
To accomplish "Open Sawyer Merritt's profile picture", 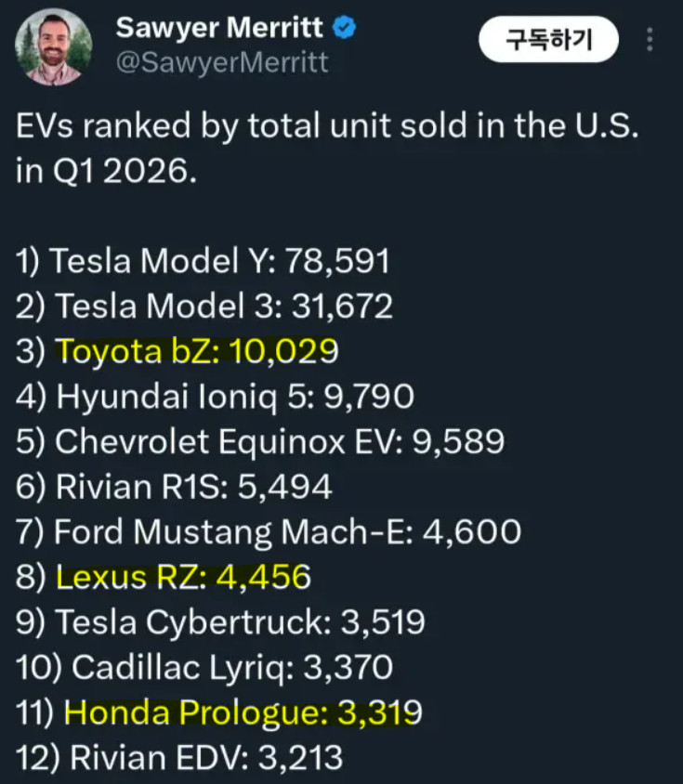I will coord(54,46).
